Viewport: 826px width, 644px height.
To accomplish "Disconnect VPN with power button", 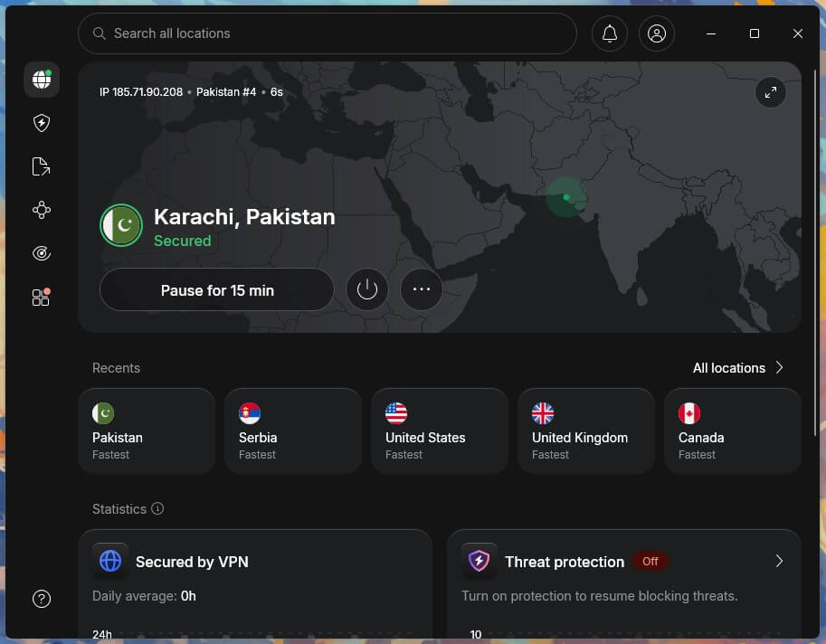I will tap(367, 289).
